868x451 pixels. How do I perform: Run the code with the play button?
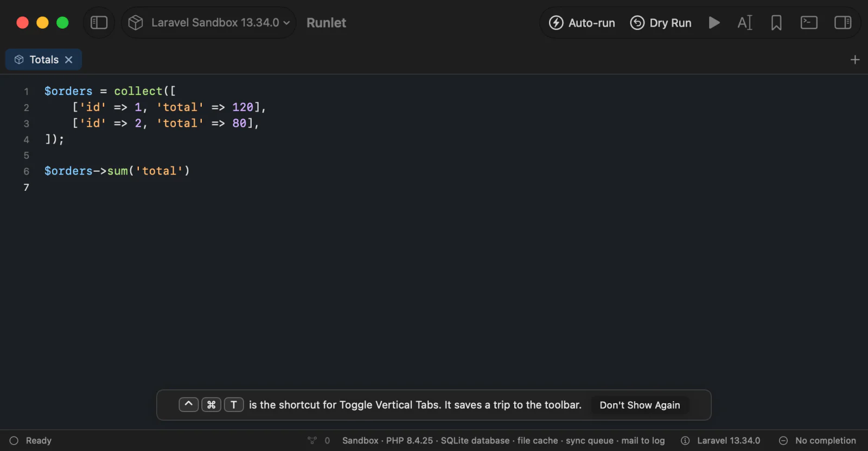pos(714,23)
